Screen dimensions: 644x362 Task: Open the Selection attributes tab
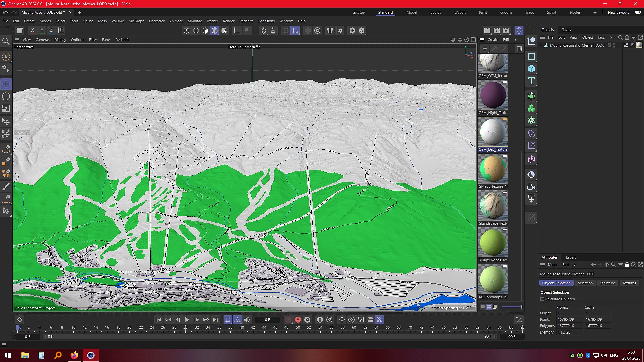[x=585, y=283]
